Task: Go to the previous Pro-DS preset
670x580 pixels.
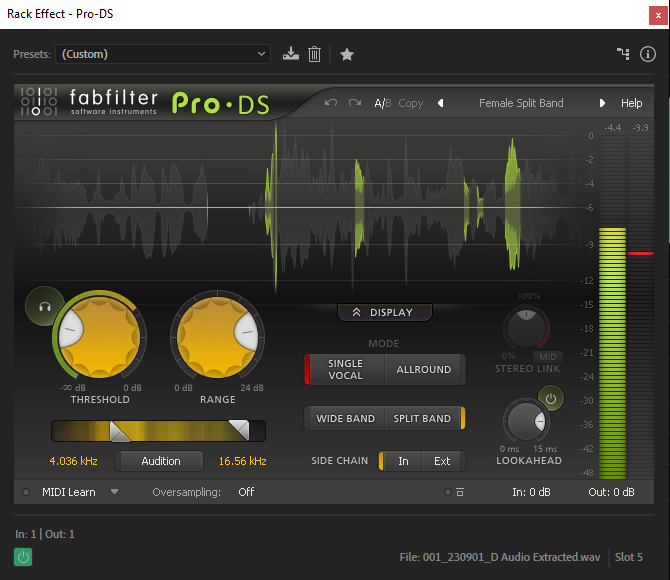Action: (441, 103)
